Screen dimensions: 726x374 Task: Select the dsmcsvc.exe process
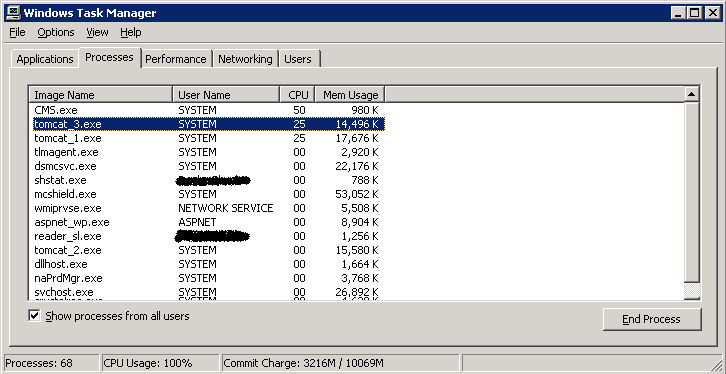click(208, 166)
